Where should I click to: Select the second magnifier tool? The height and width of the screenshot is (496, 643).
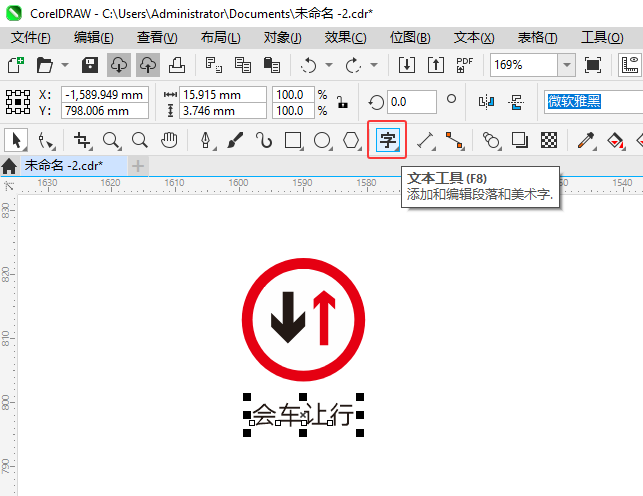[140, 140]
